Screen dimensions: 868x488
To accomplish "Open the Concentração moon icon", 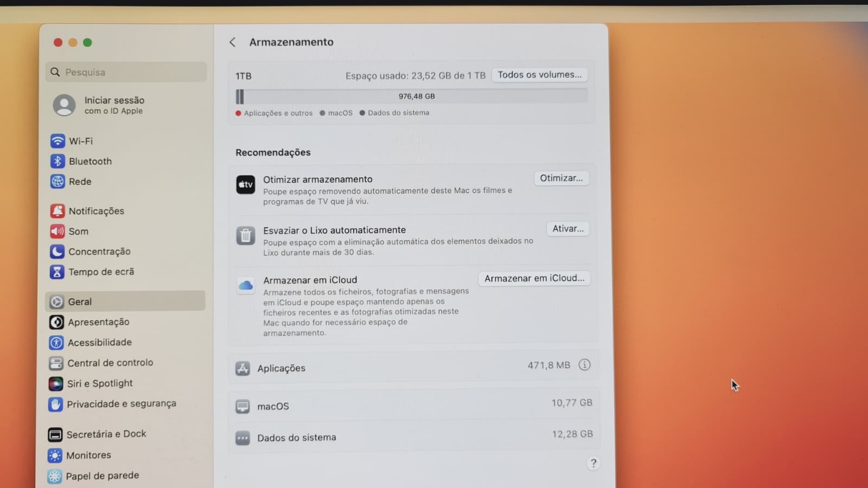I will tap(57, 252).
